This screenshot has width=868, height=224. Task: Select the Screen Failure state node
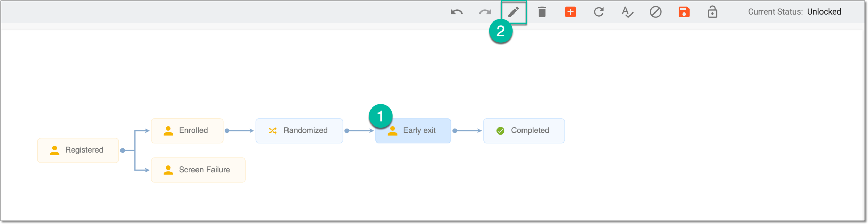198,170
